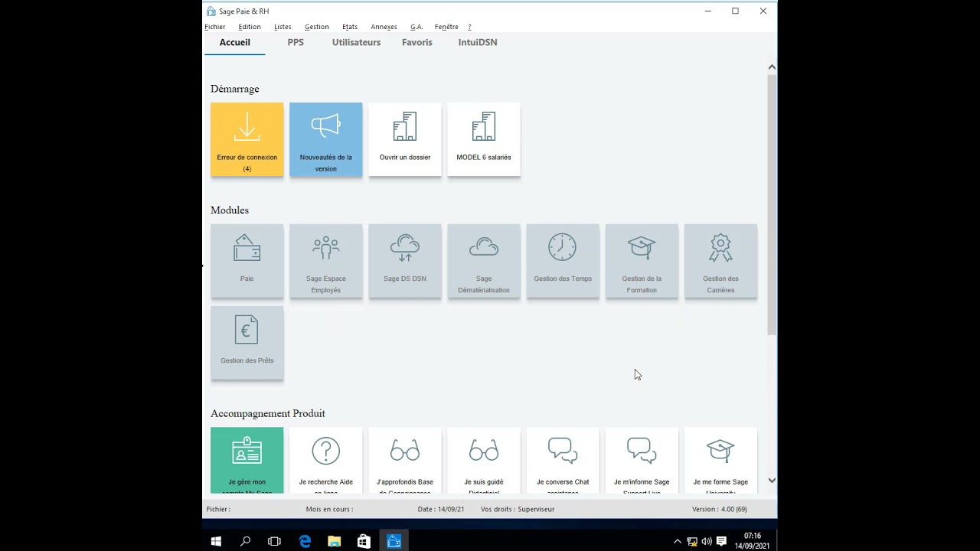Viewport: 980px width, 551px height.
Task: Open the Erreur de connexion (4) tile
Action: pos(247,139)
